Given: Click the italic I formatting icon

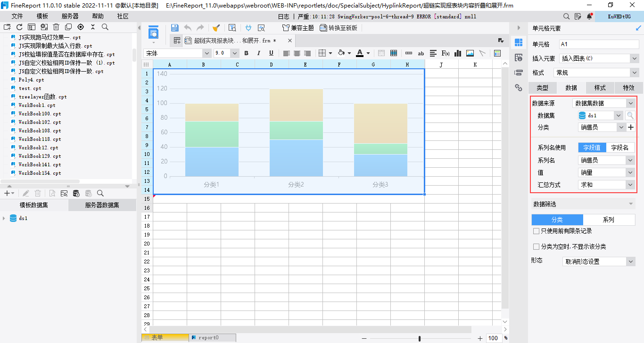Looking at the screenshot, I should click(258, 53).
